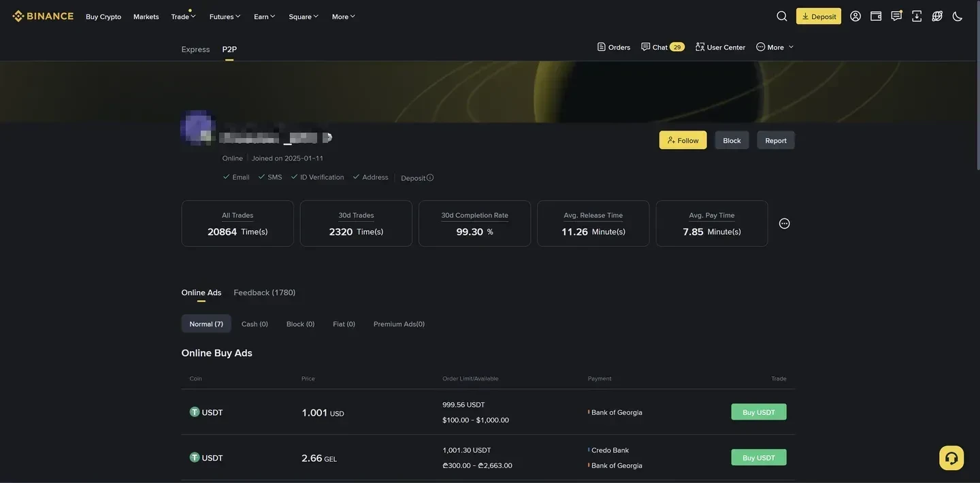Open P2P Orders
Screen dimensions: 980x483
(614, 47)
